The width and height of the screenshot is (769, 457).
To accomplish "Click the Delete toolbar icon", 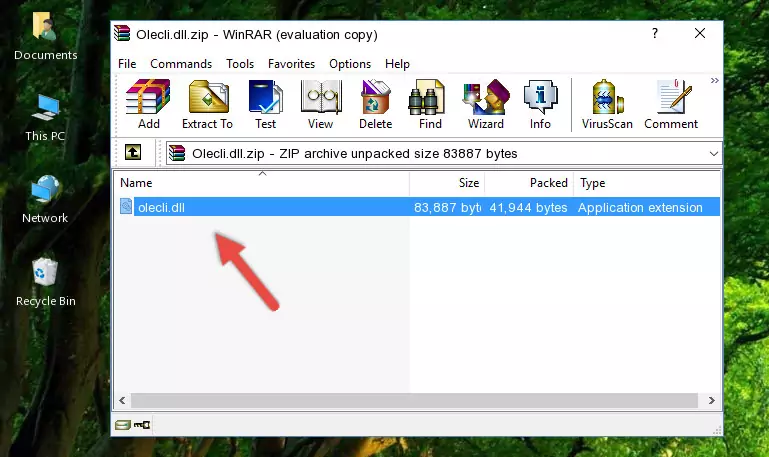I will (376, 104).
